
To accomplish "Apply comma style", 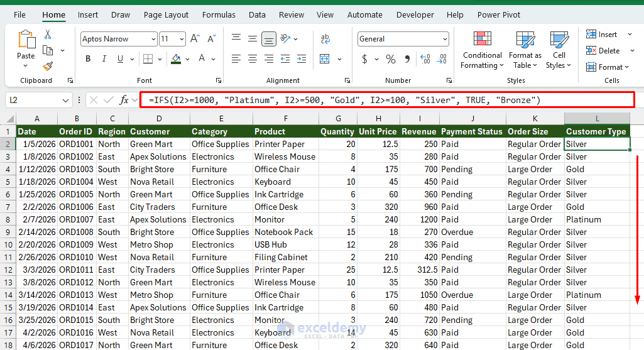I will pyautogui.click(x=407, y=58).
